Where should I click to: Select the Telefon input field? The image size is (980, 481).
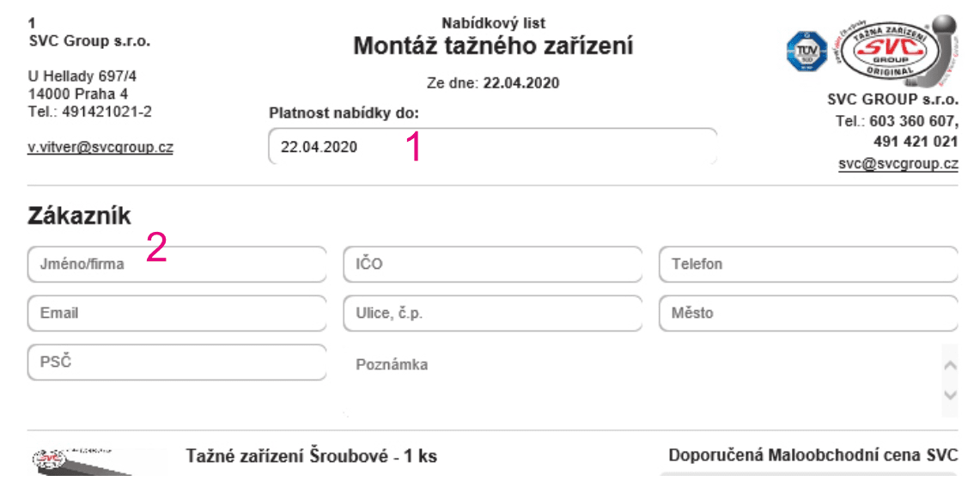click(808, 265)
